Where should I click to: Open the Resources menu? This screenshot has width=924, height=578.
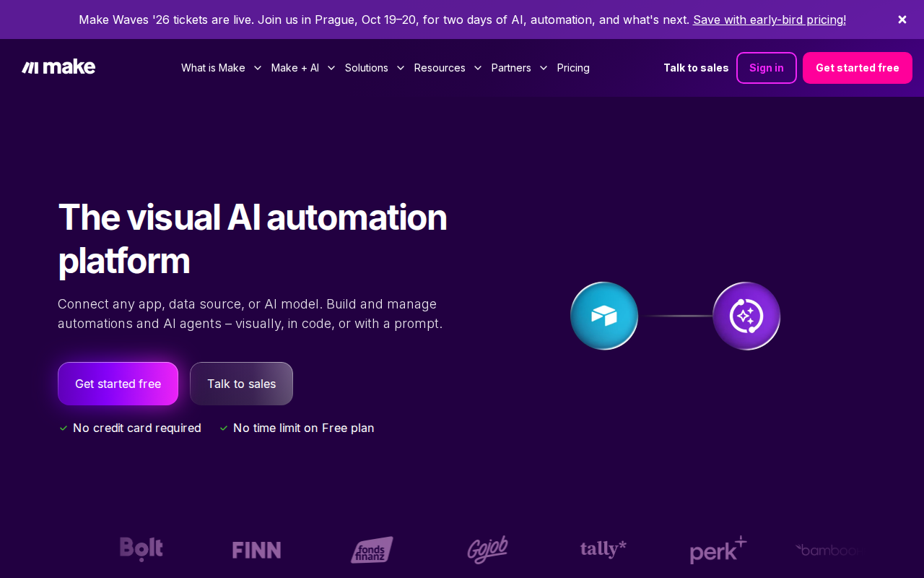click(440, 68)
